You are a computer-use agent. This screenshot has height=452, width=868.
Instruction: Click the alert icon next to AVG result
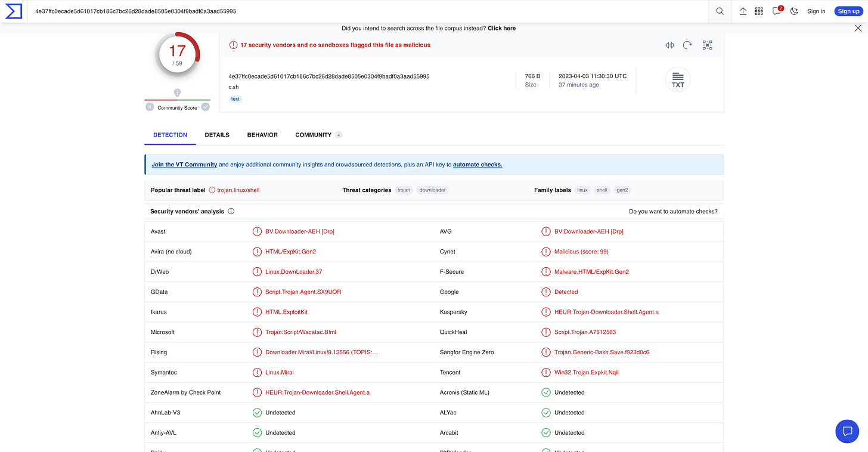[x=545, y=231]
